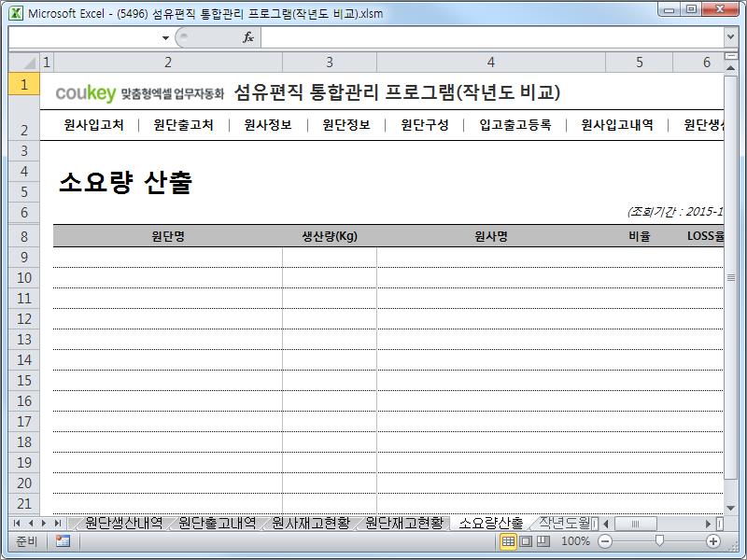Click the 원단명 table header
Image resolution: width=747 pixels, height=560 pixels.
(168, 236)
